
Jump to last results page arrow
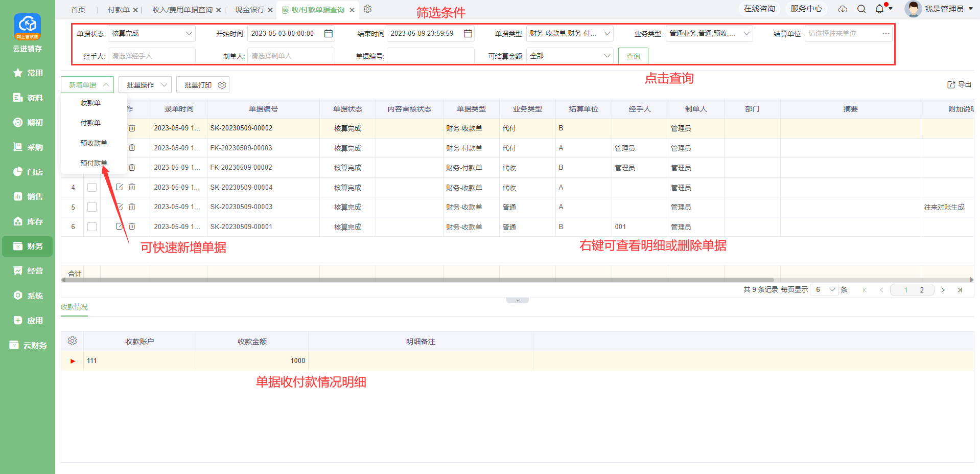(x=960, y=290)
